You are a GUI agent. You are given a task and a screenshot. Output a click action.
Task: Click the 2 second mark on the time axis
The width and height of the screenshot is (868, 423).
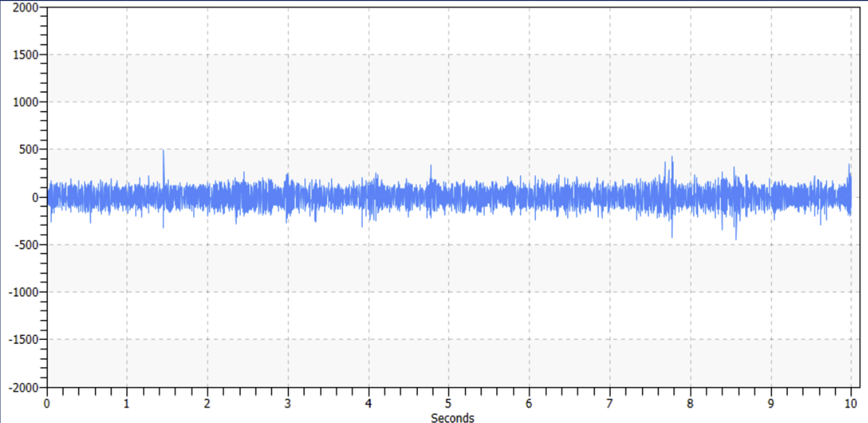click(207, 403)
